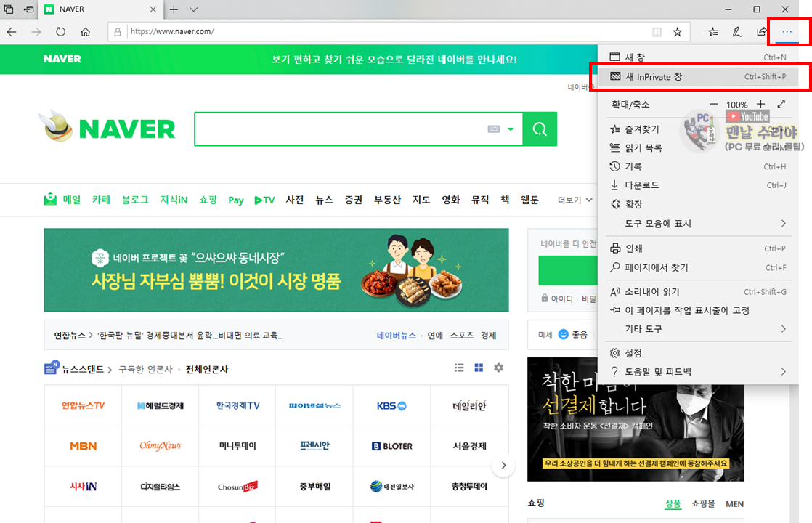The width and height of the screenshot is (812, 523).
Task: Add page to favorites with the star icon
Action: pyautogui.click(x=678, y=32)
